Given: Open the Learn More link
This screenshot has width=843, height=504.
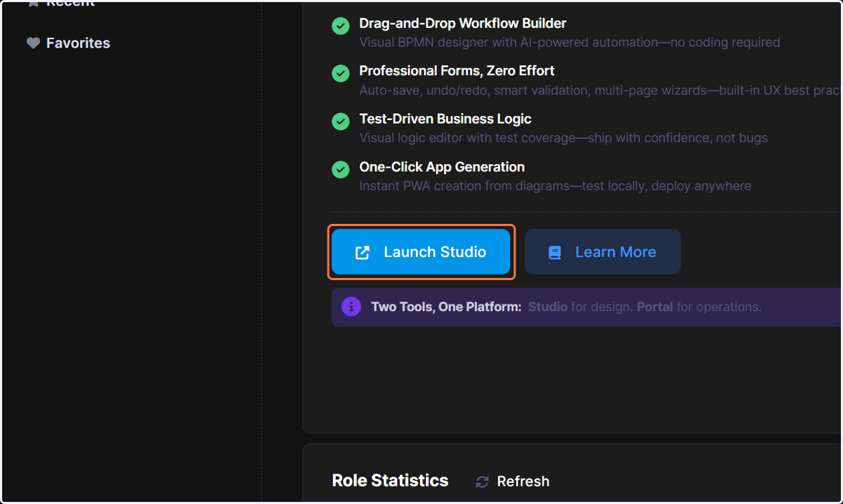Looking at the screenshot, I should tap(603, 252).
